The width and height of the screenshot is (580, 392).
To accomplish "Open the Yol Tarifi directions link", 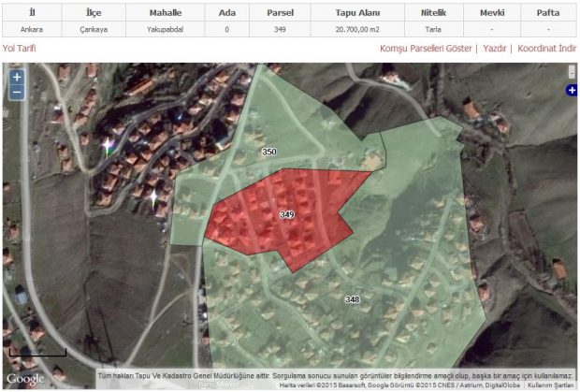I will coord(22,48).
